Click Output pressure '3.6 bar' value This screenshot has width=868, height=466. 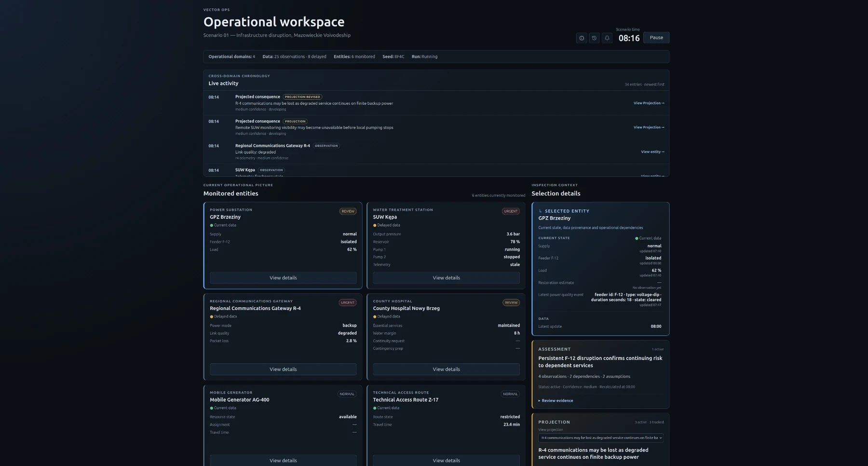(x=513, y=234)
